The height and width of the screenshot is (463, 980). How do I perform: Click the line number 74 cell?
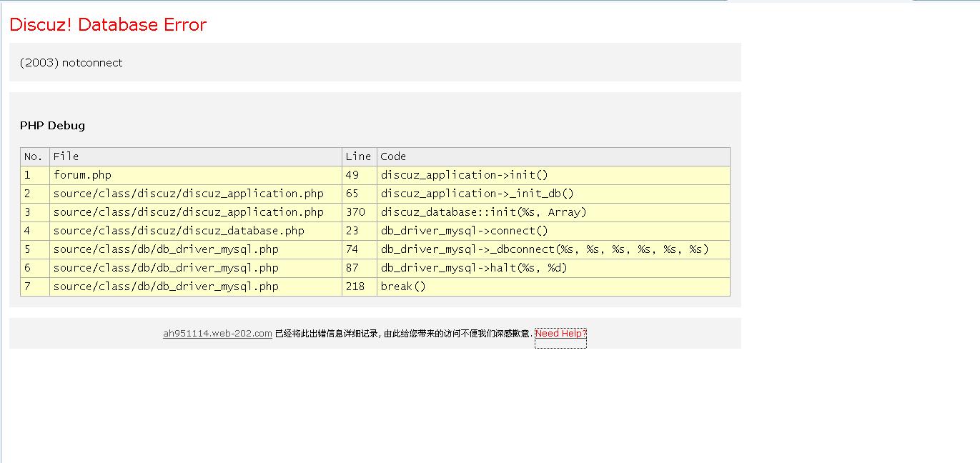[x=360, y=249]
